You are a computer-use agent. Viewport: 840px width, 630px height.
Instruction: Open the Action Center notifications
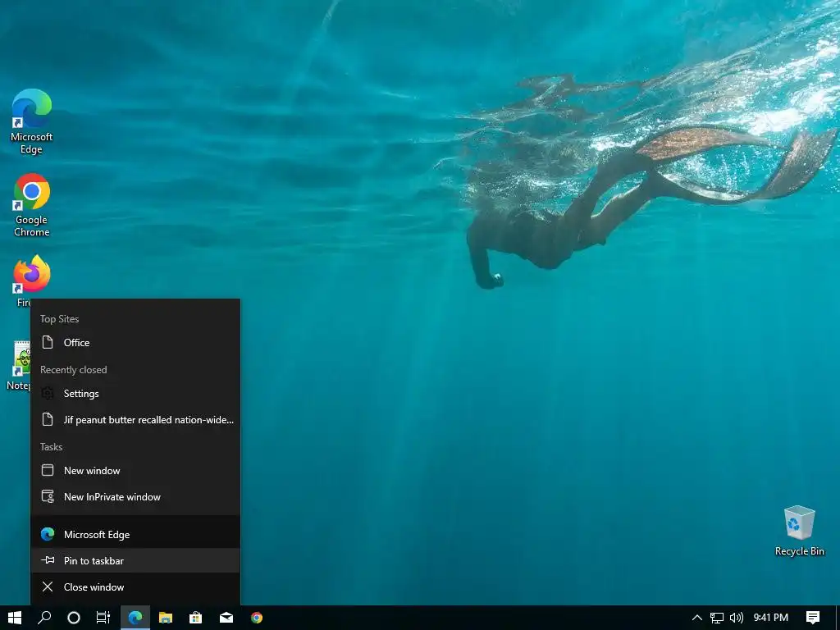pyautogui.click(x=813, y=618)
